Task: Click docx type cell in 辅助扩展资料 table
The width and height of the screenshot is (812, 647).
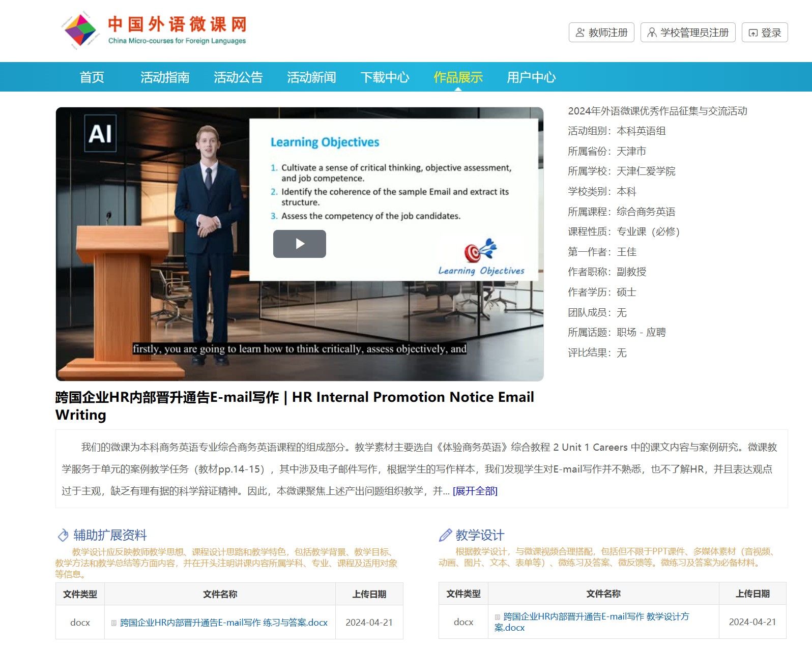Action: pyautogui.click(x=80, y=623)
